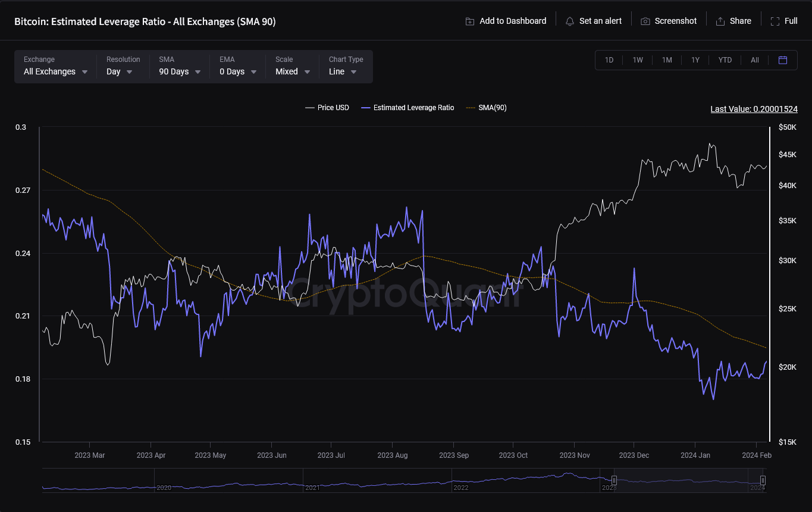Image resolution: width=812 pixels, height=512 pixels.
Task: Click the Add to Dashboard icon
Action: (x=470, y=21)
